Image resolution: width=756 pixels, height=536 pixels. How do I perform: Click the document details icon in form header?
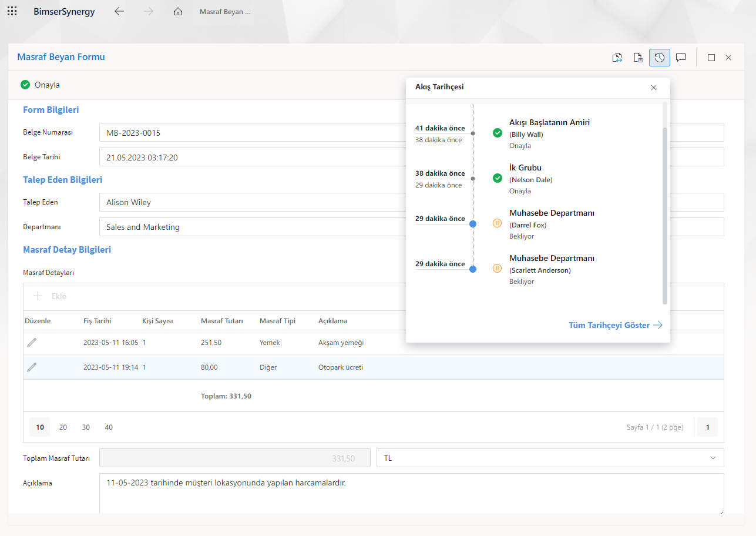[x=638, y=57]
